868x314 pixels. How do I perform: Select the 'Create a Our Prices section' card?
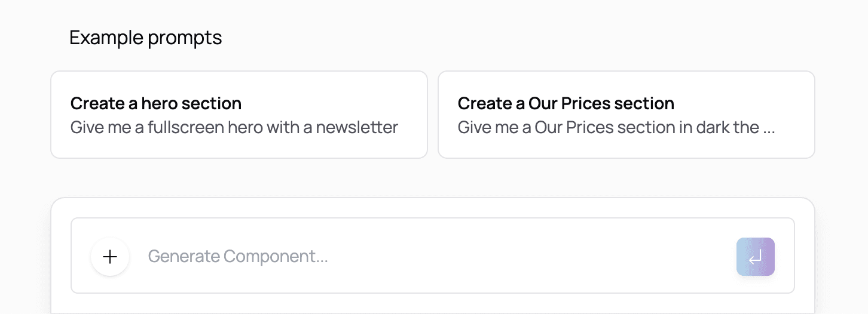(626, 115)
